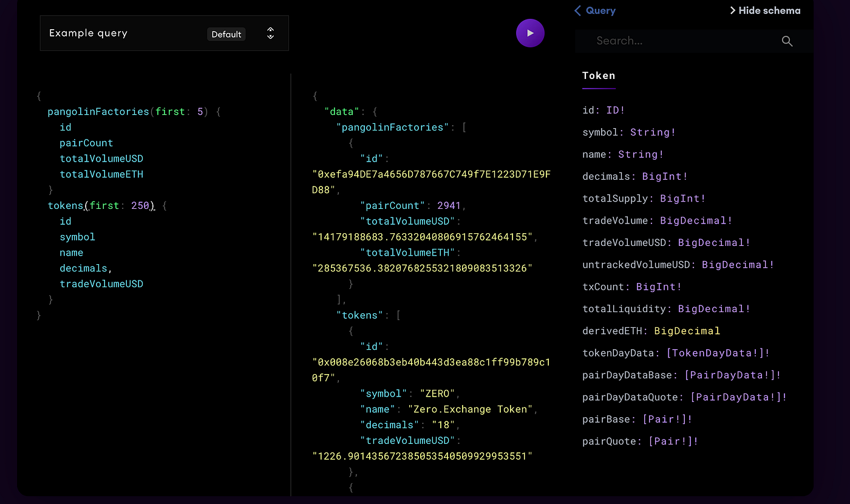Open [PairDayData!]! type of pairDayDataQuote
This screenshot has width=850, height=504.
point(738,397)
